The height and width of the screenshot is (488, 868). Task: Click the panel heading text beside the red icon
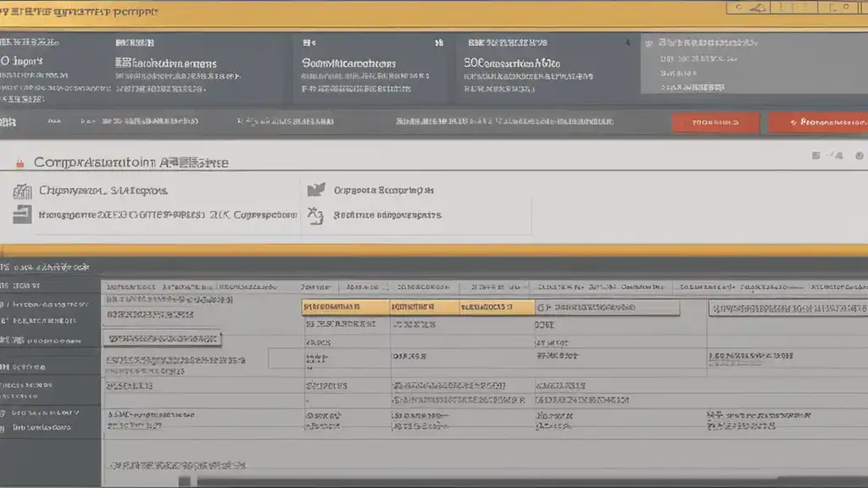tap(131, 163)
